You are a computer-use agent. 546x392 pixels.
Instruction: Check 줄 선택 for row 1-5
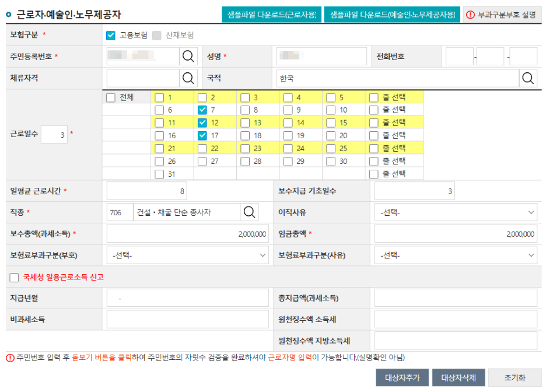[x=374, y=97]
